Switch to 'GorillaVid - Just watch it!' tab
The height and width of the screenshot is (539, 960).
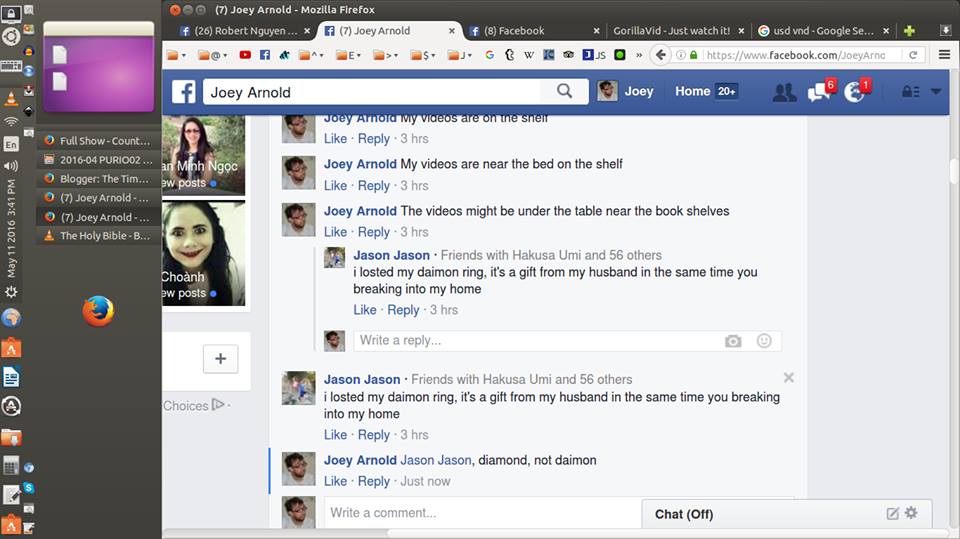678,31
